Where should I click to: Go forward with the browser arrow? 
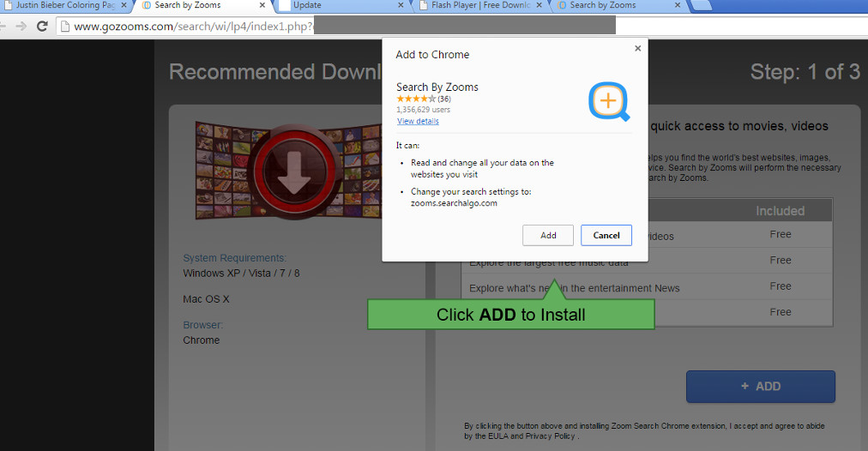click(x=21, y=26)
